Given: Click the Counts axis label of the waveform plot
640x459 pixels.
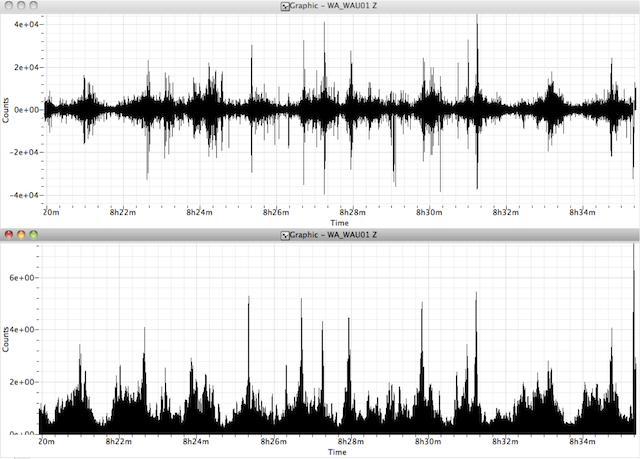Looking at the screenshot, I should 6,110.
